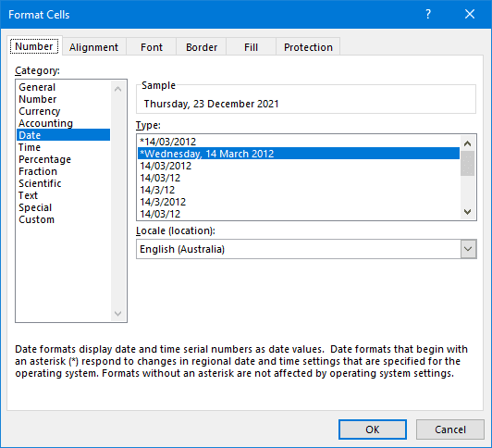The width and height of the screenshot is (492, 448).
Task: Expand the Locale (location) dropdown
Action: click(468, 249)
